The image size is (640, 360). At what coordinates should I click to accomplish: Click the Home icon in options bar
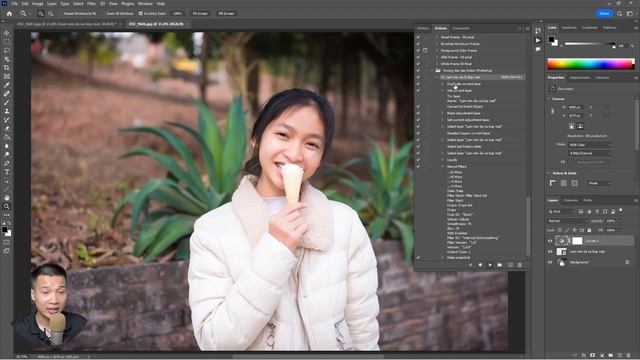coord(9,13)
